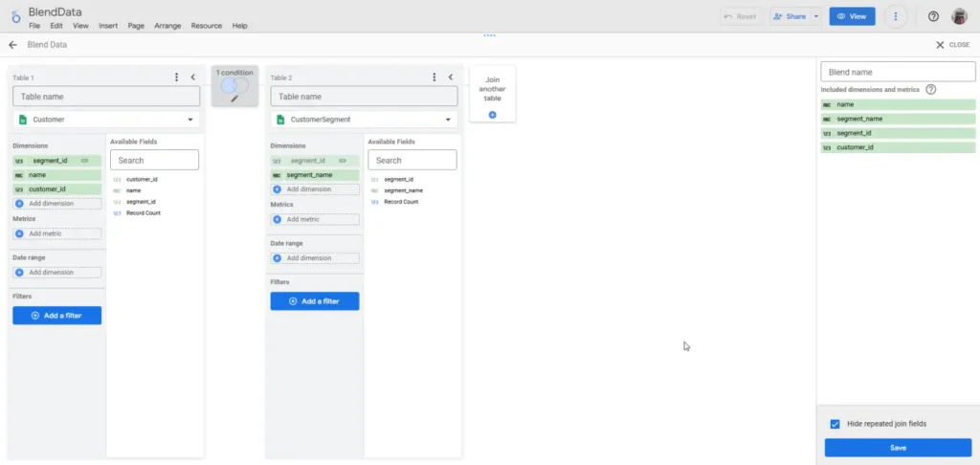The height and width of the screenshot is (465, 980).
Task: Click Table 1 Date range Add dimension
Action: pos(56,273)
